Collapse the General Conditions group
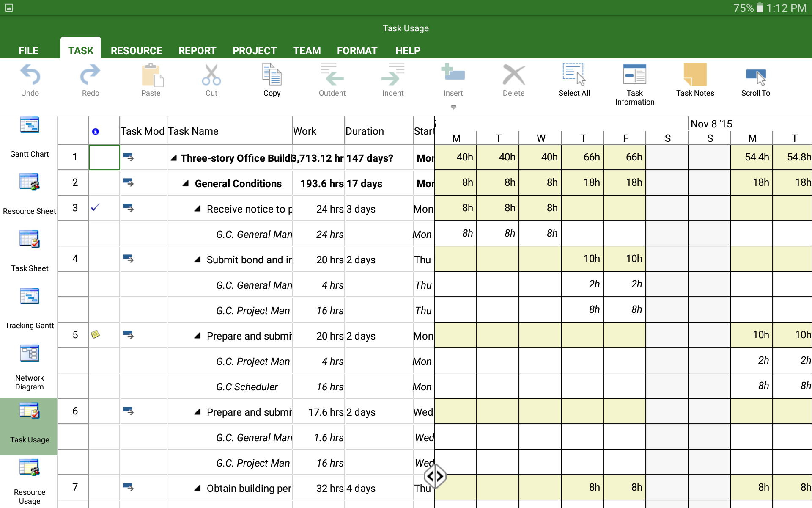This screenshot has height=508, width=812. (185, 183)
